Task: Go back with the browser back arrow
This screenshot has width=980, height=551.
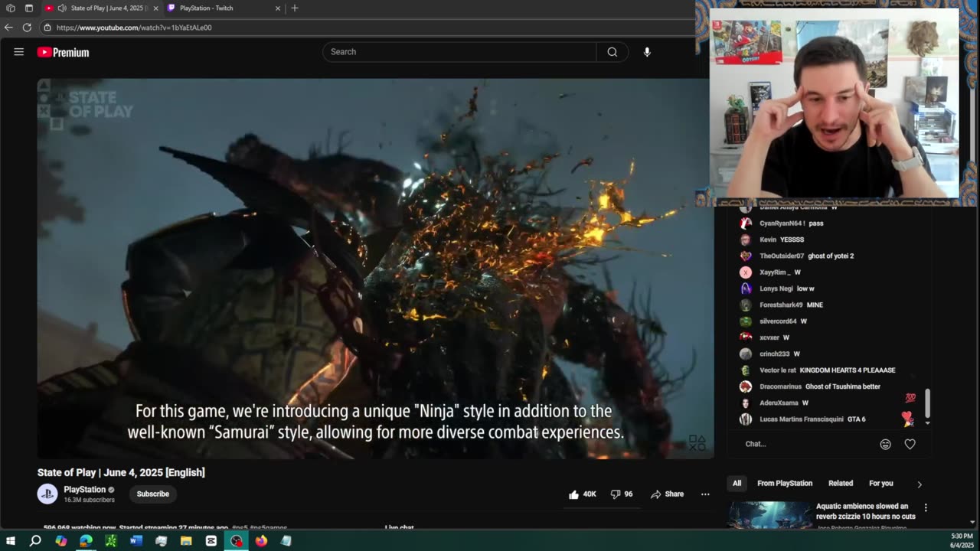Action: [9, 28]
